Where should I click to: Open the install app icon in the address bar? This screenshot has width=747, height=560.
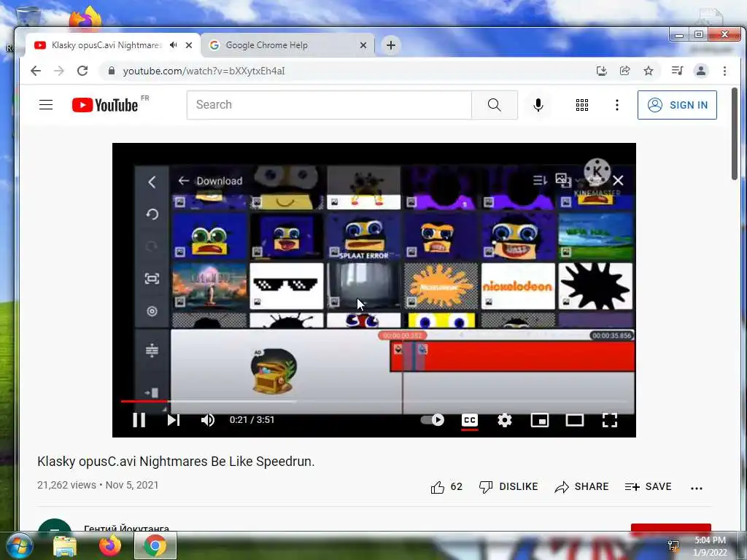[x=602, y=71]
